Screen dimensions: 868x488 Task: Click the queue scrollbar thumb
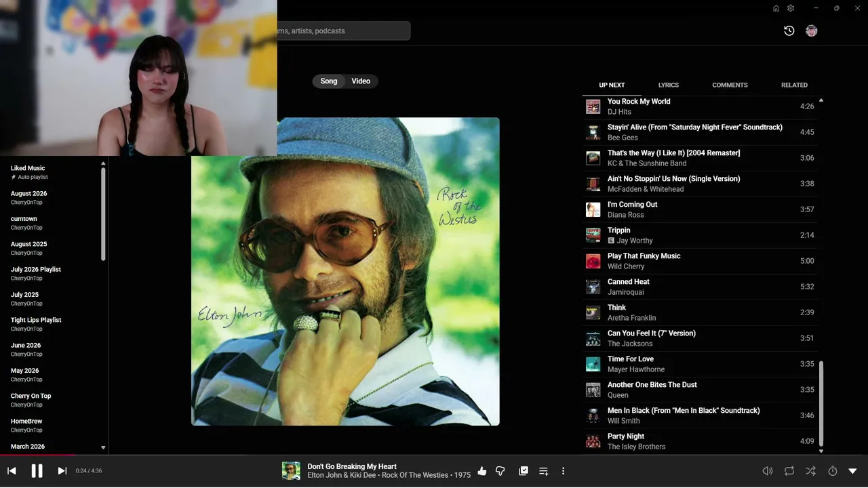pos(821,403)
